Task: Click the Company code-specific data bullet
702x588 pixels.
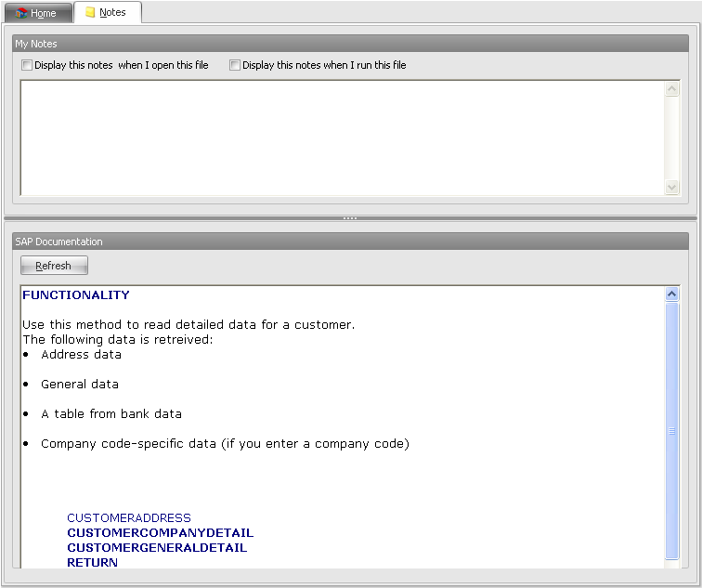Action: 224,444
